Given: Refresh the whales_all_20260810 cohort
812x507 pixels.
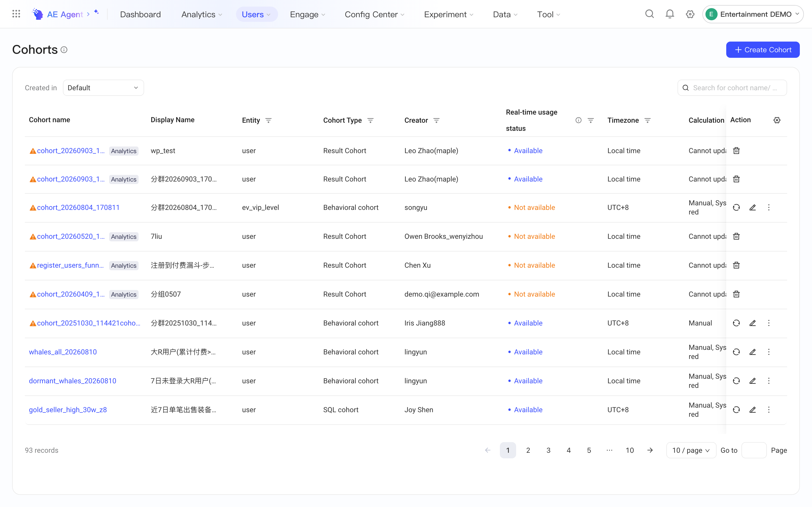Looking at the screenshot, I should (736, 352).
